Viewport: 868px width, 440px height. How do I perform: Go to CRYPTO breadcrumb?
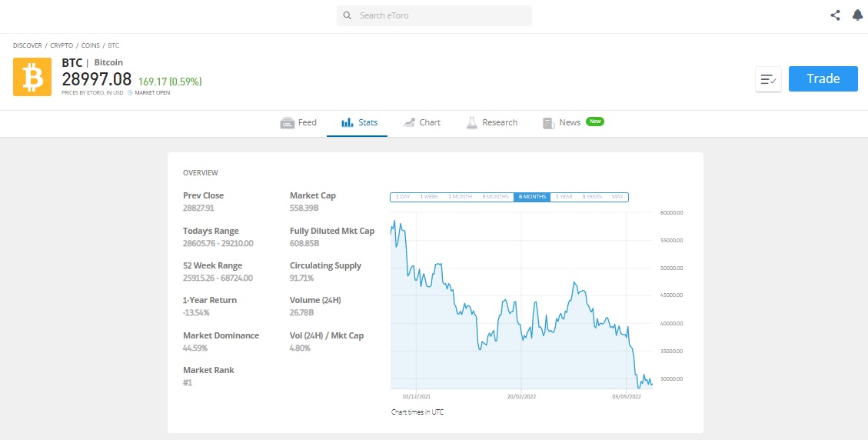point(62,45)
